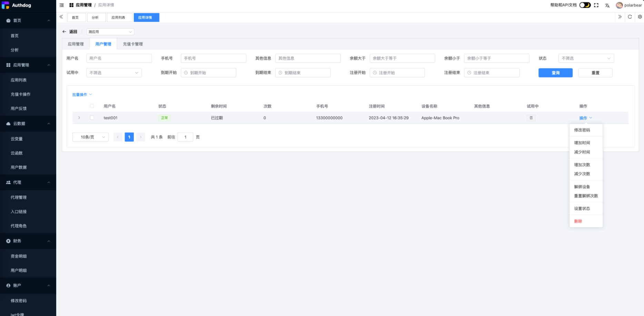Screen dimensions: 644x316
Task: Open the settings gear icon
Action: point(640,17)
